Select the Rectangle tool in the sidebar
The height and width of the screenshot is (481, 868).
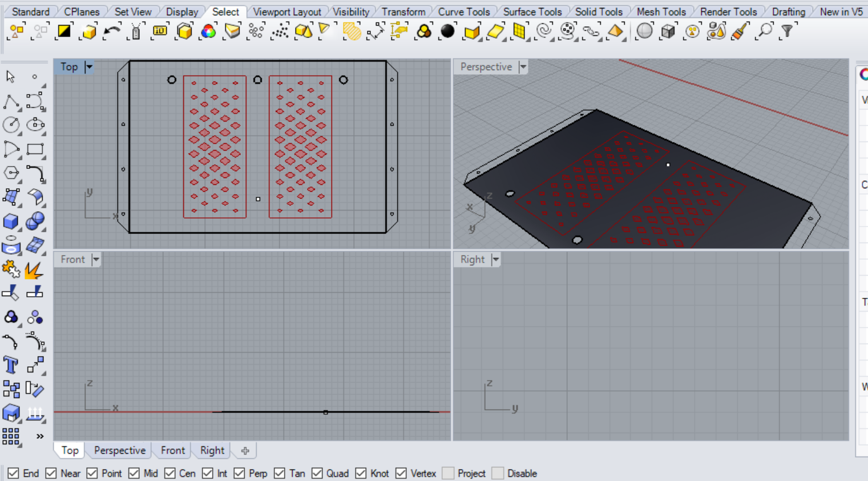35,149
